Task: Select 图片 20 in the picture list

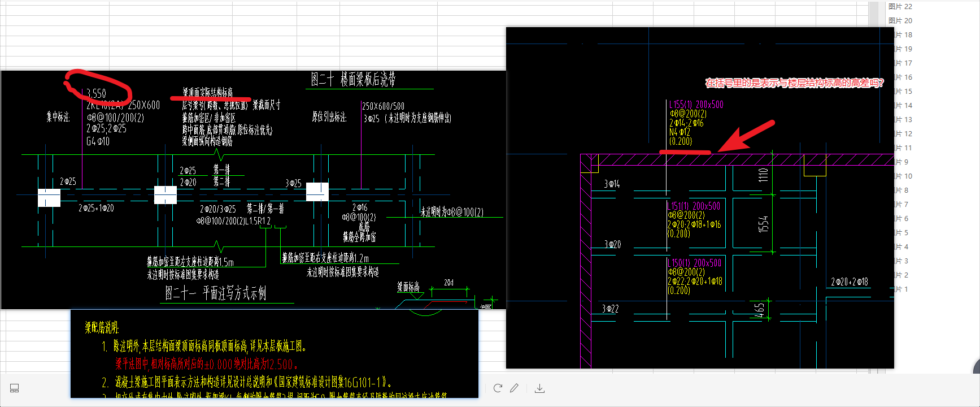Action: tap(900, 20)
